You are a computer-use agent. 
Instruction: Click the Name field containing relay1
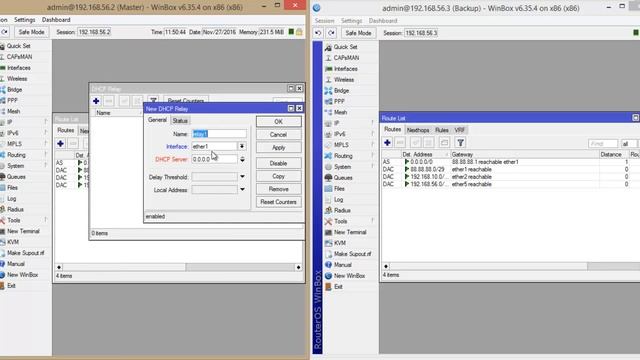click(219, 134)
